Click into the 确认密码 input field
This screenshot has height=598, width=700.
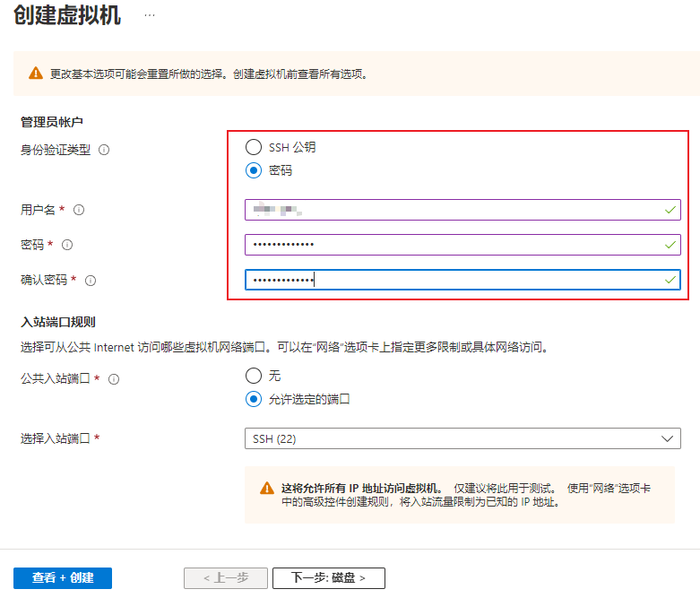(x=462, y=280)
